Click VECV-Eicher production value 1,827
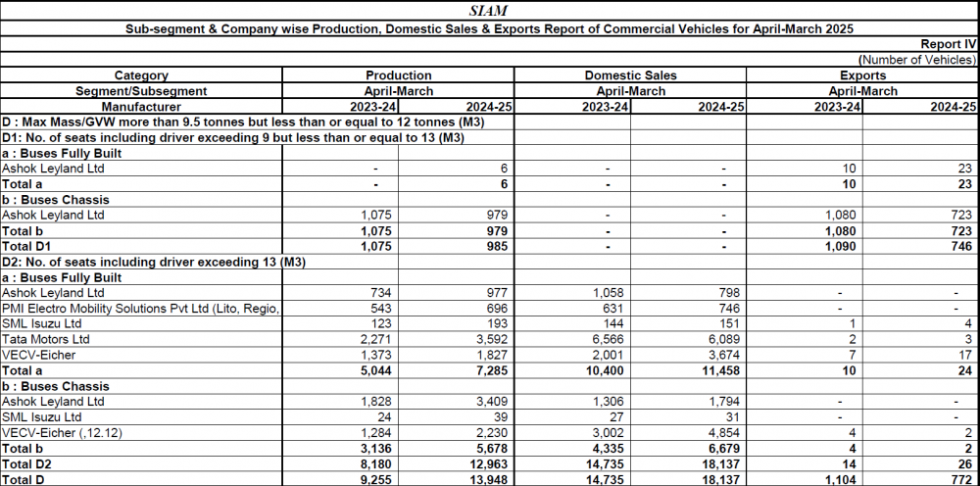 point(494,355)
